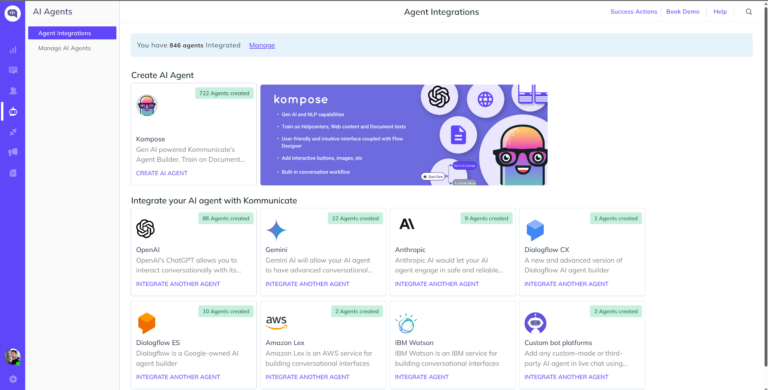Click the 1 Agents created badge
Image resolution: width=768 pixels, height=390 pixels.
coord(616,219)
